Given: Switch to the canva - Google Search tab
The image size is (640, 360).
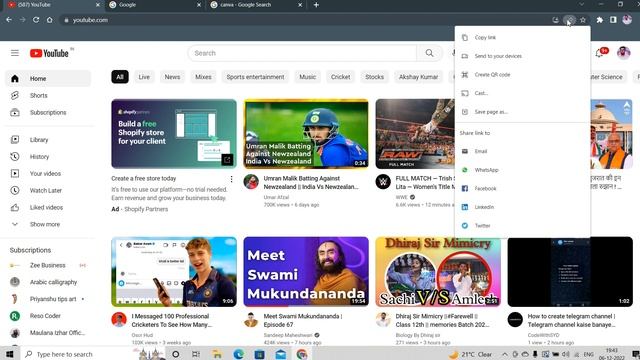Looking at the screenshot, I should (256, 5).
